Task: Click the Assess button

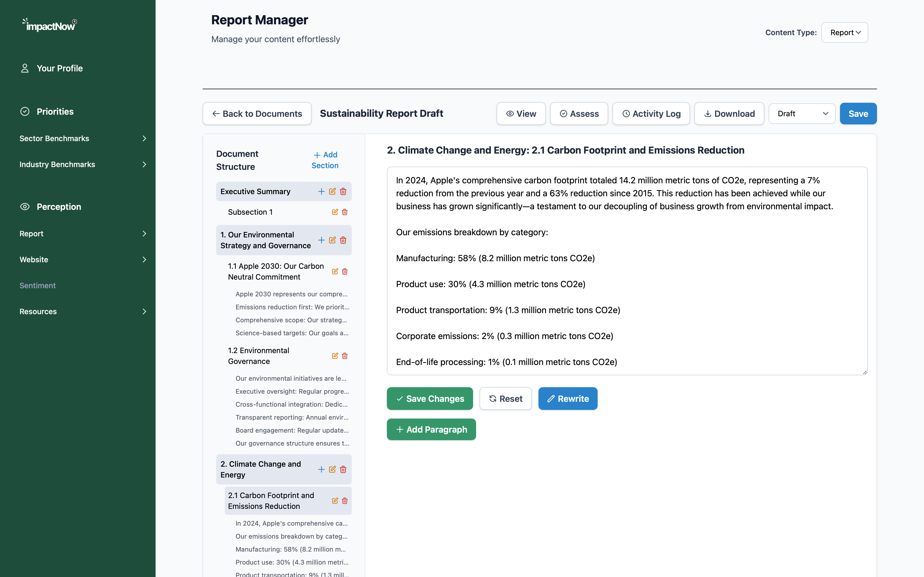Action: coord(579,114)
